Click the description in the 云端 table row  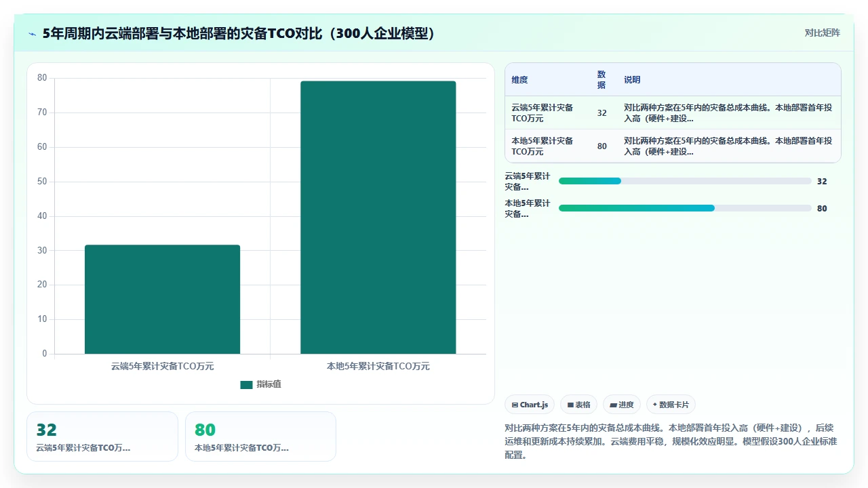tap(728, 113)
